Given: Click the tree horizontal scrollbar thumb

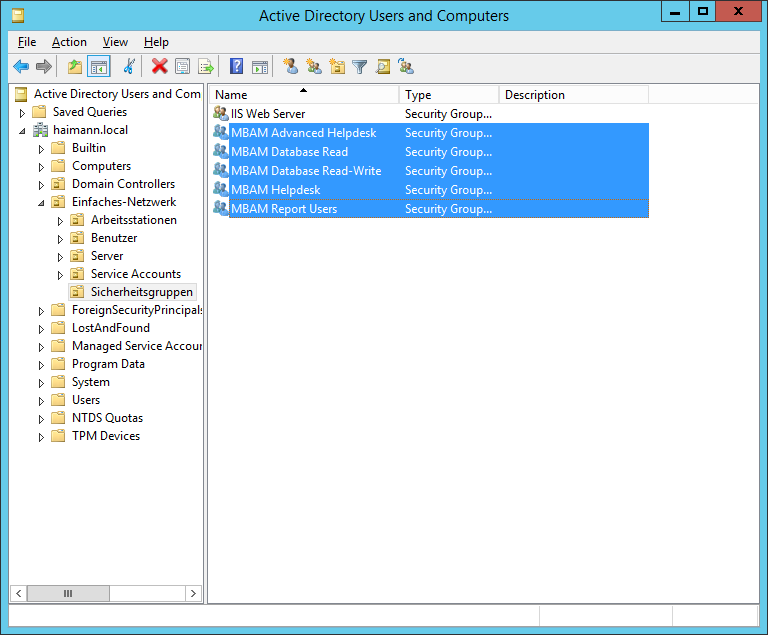Looking at the screenshot, I should (68, 593).
